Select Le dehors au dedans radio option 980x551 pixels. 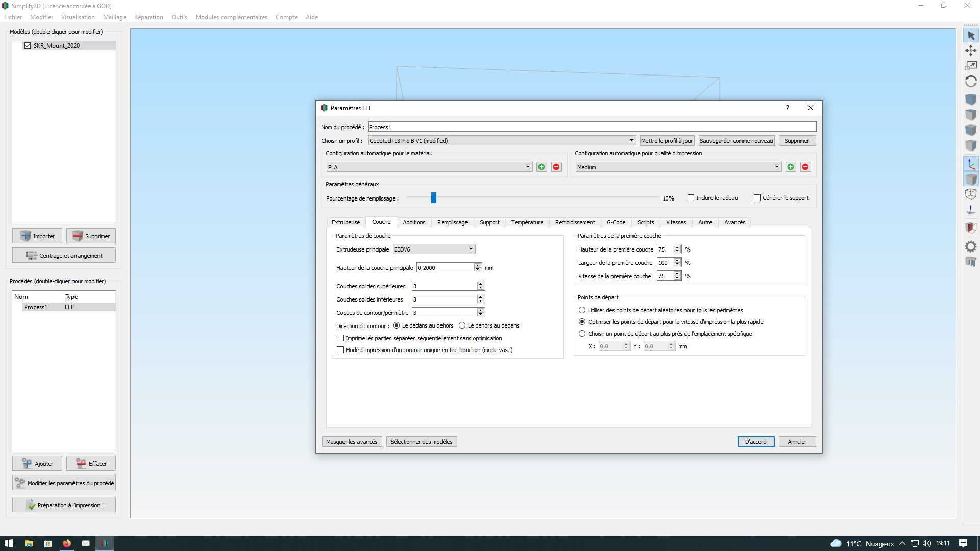tap(462, 325)
